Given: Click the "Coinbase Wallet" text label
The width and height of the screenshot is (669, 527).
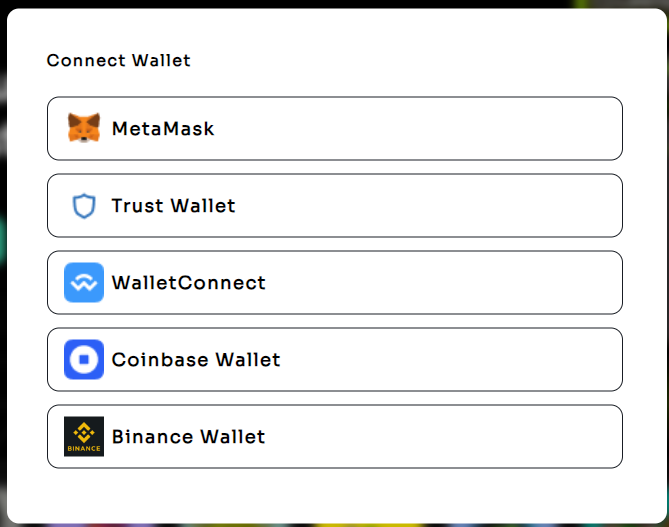Looking at the screenshot, I should pos(196,360).
